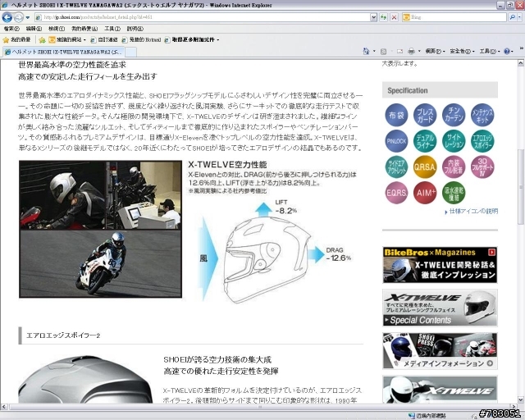Click the Read Mail envelope icon
The height and width of the screenshot is (420, 525).
[399, 51]
